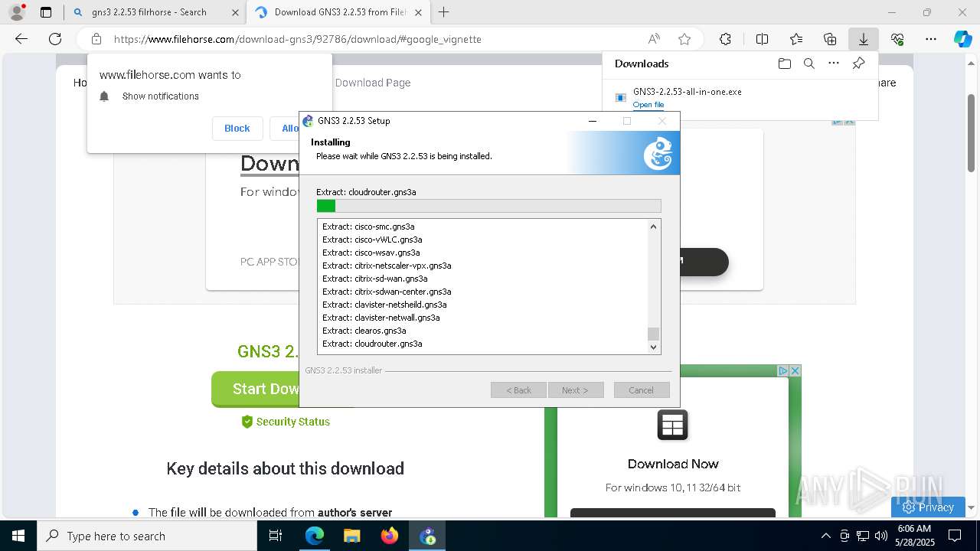Pin the Downloads panel
Image resolution: width=980 pixels, height=551 pixels.
click(x=858, y=64)
